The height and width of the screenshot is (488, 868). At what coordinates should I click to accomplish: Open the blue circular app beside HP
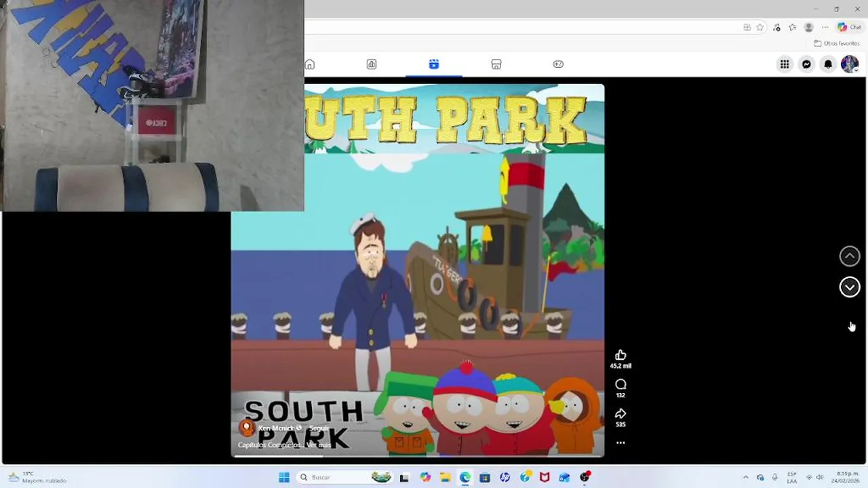pos(524,477)
